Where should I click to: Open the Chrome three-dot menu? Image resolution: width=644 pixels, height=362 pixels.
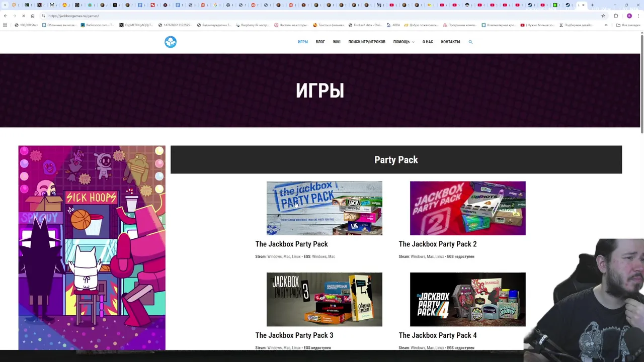pos(638,16)
